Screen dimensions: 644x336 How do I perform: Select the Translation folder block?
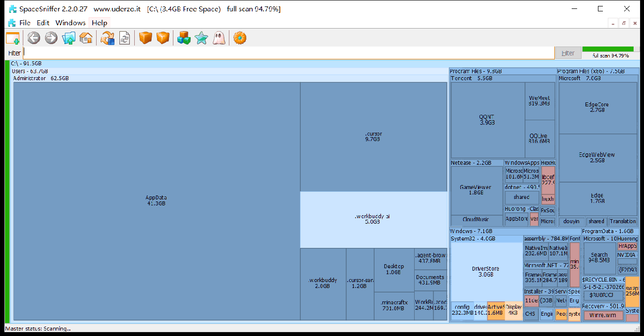(x=623, y=221)
